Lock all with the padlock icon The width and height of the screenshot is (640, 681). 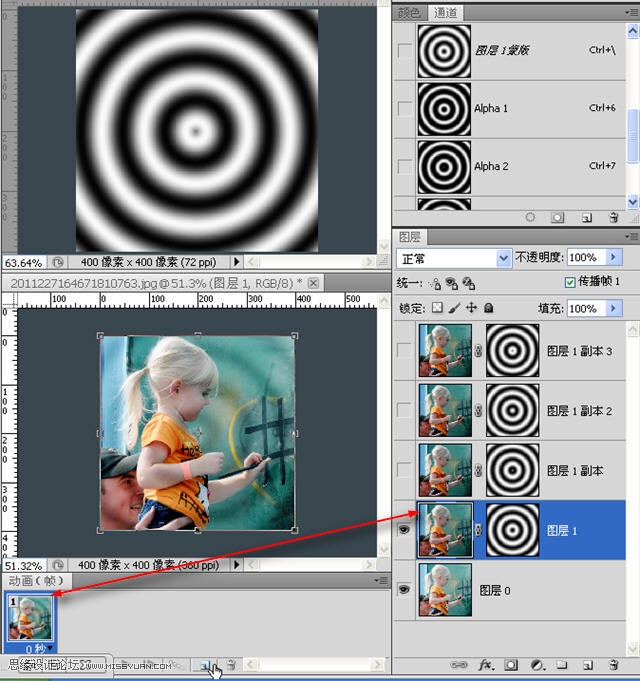pyautogui.click(x=488, y=308)
